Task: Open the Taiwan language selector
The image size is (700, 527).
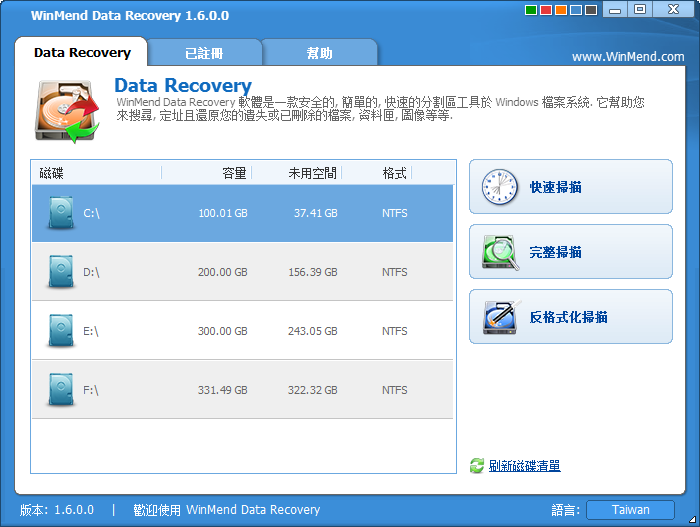Action: [630, 510]
